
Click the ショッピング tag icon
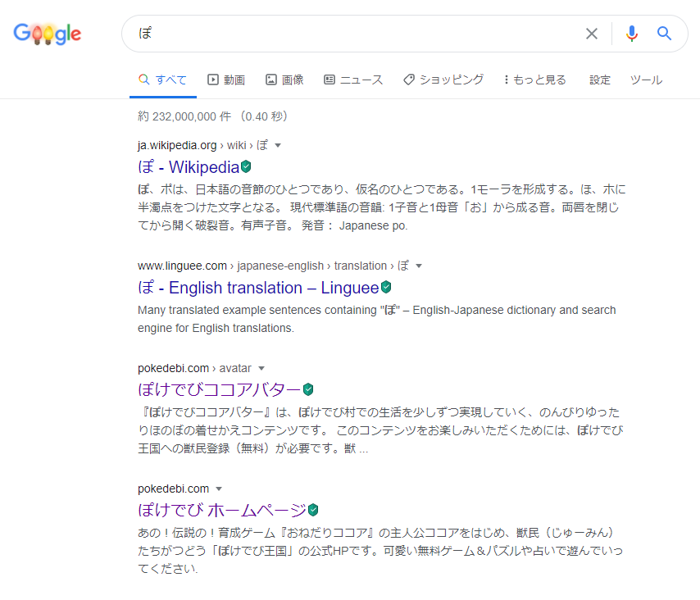pyautogui.click(x=409, y=80)
